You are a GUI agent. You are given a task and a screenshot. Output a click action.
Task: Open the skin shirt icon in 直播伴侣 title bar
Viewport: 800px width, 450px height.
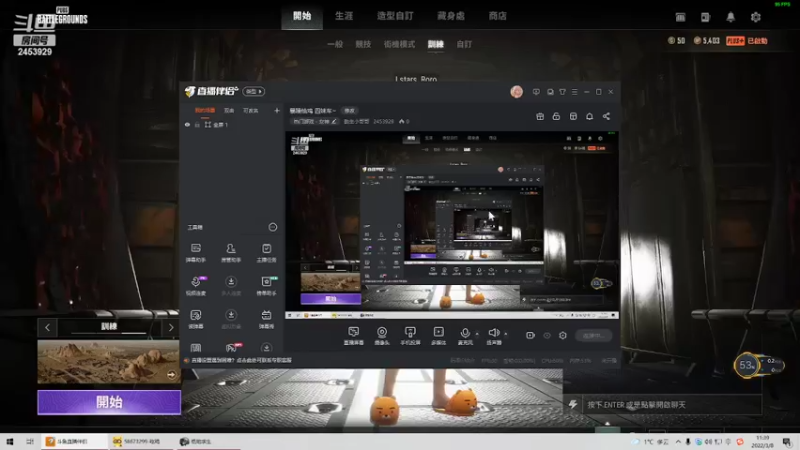tap(562, 92)
